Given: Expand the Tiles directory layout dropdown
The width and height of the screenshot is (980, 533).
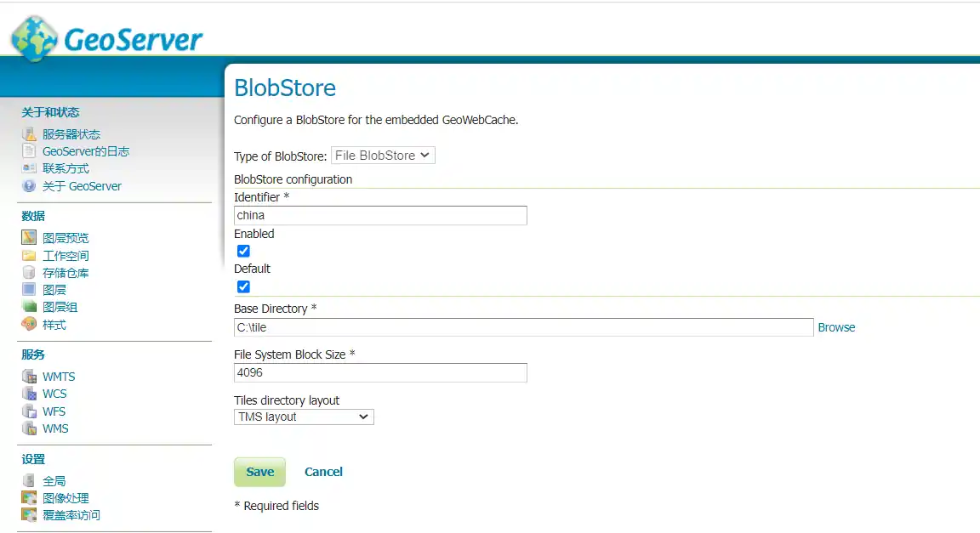Looking at the screenshot, I should coord(304,417).
